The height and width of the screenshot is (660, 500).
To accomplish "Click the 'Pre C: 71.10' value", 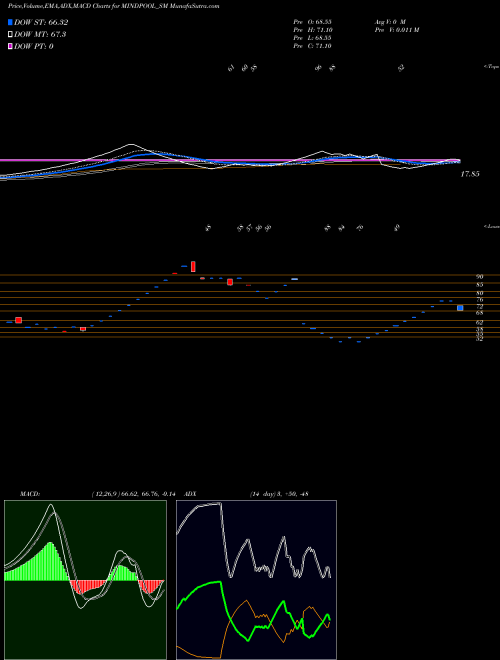I will (x=312, y=46).
